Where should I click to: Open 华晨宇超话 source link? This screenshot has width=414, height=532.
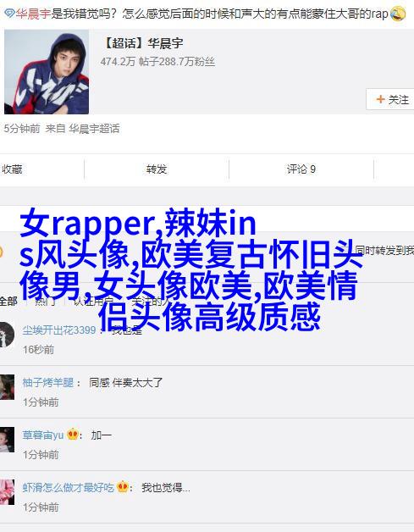pos(94,129)
